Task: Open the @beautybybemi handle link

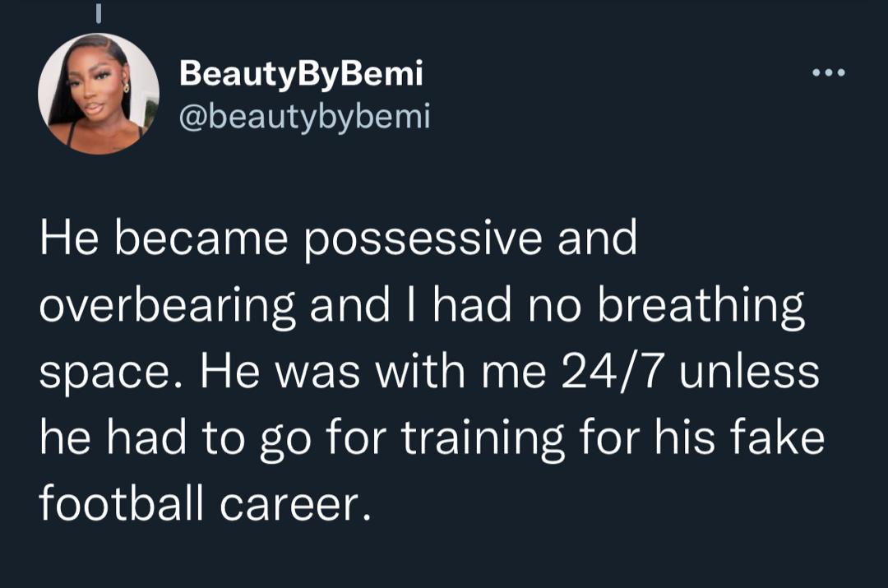Action: point(304,117)
